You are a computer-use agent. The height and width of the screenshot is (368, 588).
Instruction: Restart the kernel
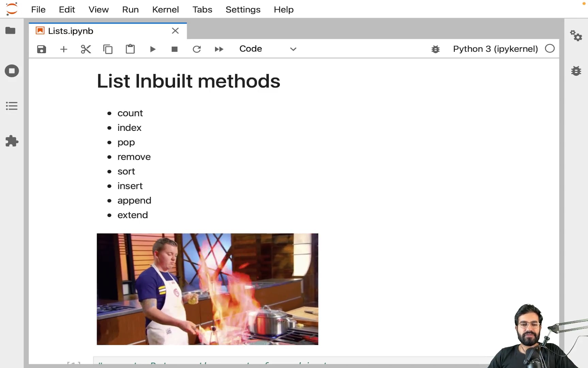point(197,49)
